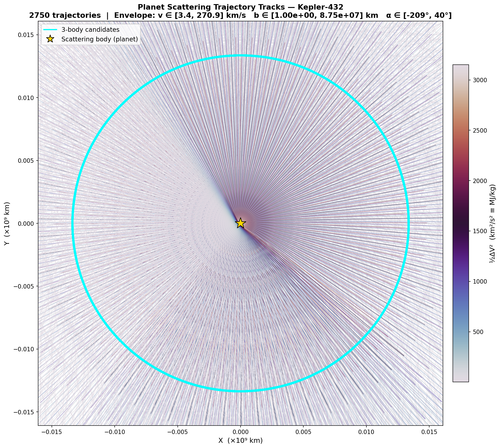Click the cyan line sample in the legend
The width and height of the screenshot is (500, 448).
tap(50, 30)
